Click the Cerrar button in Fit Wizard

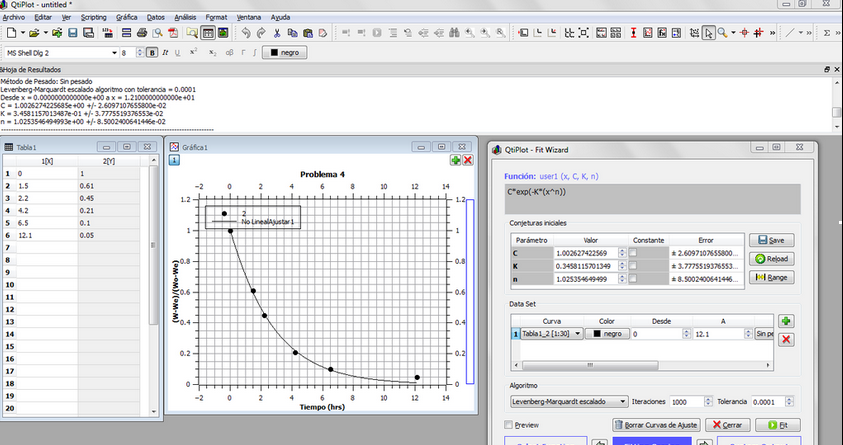pos(727,425)
